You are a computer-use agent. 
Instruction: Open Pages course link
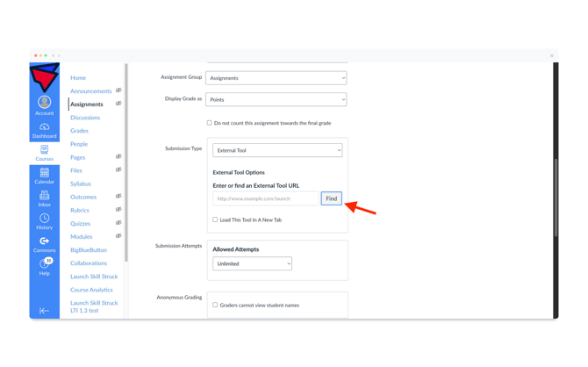77,157
